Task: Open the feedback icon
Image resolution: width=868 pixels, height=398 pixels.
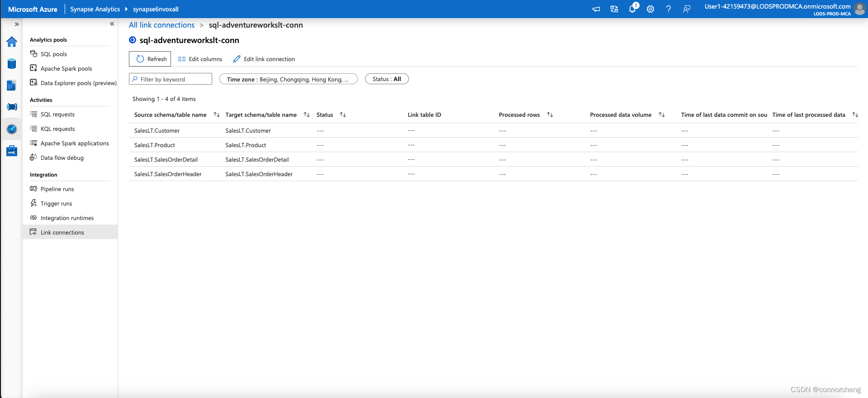Action: pyautogui.click(x=687, y=9)
